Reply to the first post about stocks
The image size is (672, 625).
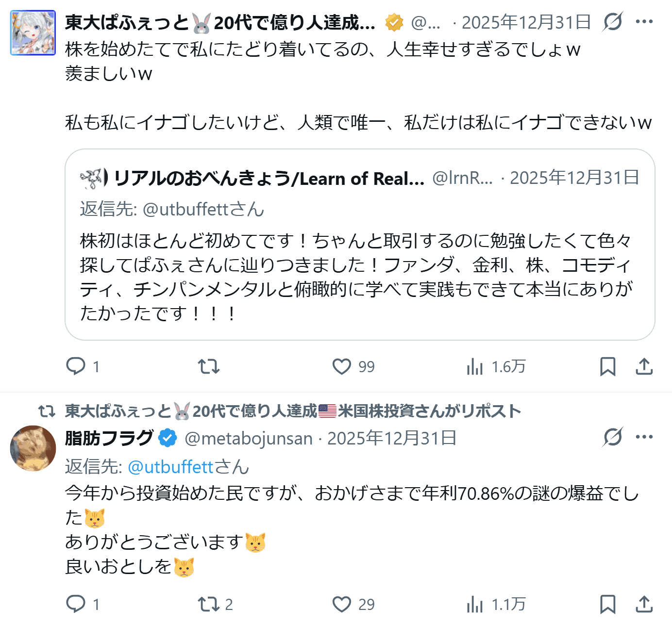(76, 366)
